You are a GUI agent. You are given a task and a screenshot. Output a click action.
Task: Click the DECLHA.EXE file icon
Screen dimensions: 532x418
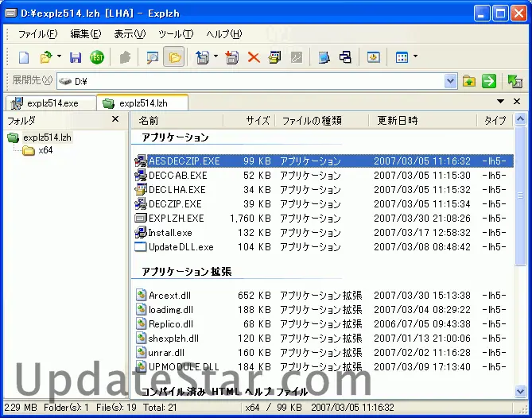(141, 189)
